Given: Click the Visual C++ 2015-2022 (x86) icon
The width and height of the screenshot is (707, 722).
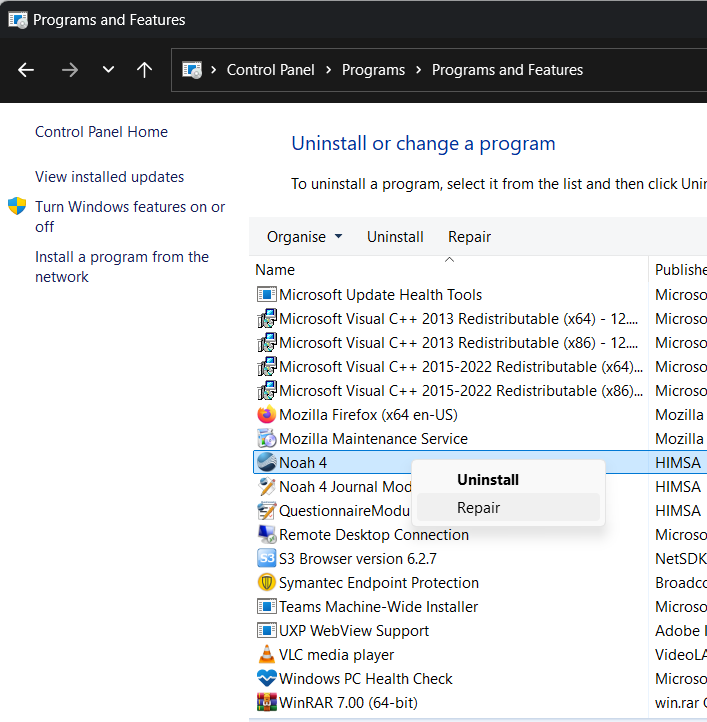Looking at the screenshot, I should pyautogui.click(x=266, y=390).
